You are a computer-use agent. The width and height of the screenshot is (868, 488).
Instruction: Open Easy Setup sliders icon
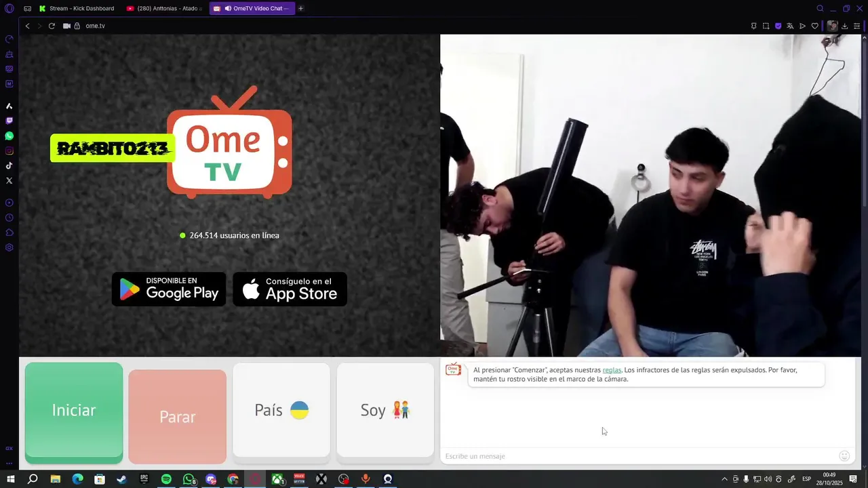pos(857,26)
